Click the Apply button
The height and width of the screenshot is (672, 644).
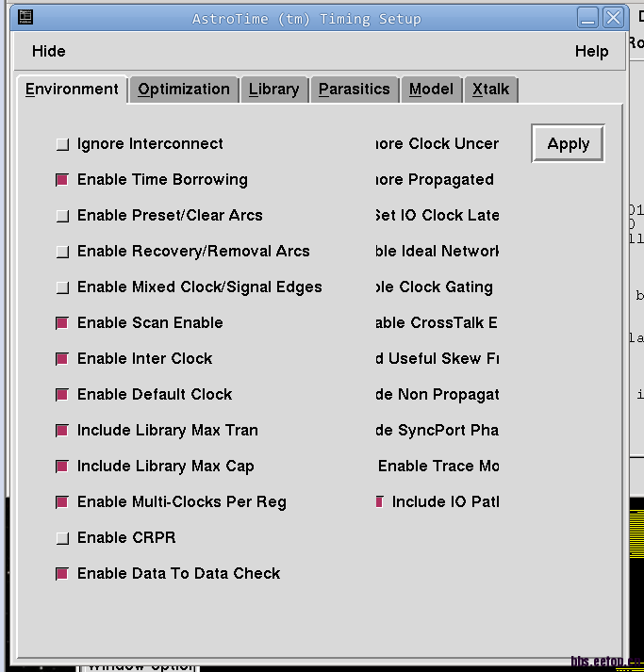(568, 143)
